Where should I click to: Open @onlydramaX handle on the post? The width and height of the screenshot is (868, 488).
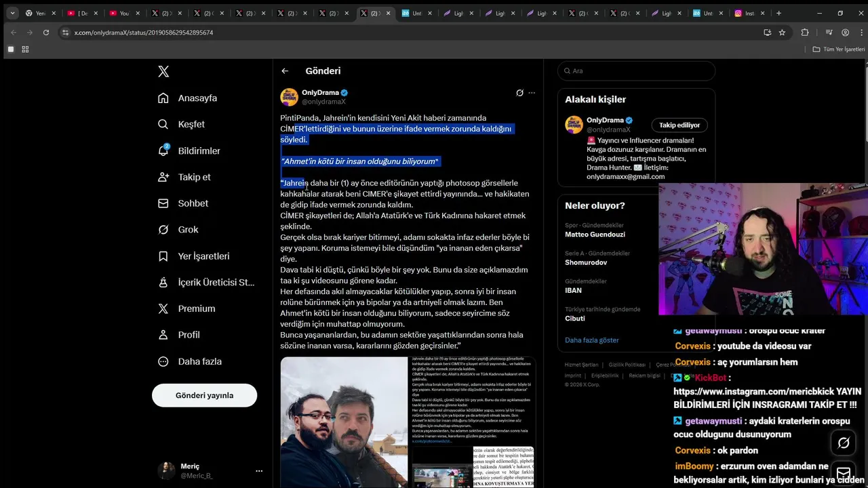coord(323,102)
